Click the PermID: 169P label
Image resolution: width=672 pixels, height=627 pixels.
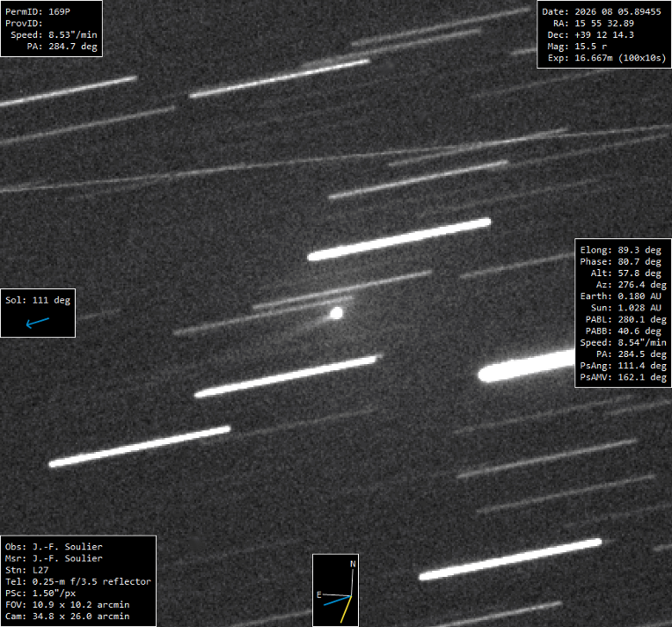(x=38, y=12)
